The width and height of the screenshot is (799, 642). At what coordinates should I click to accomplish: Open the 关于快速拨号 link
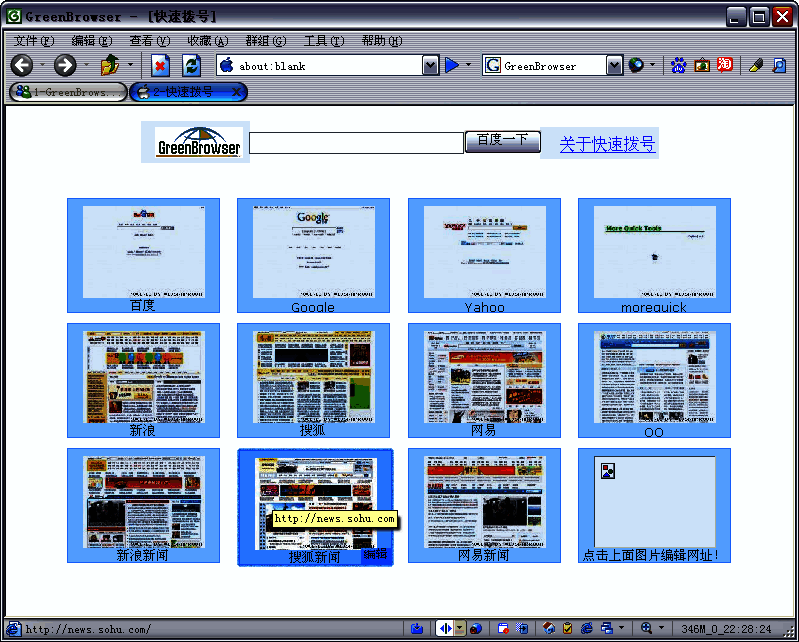[607, 144]
